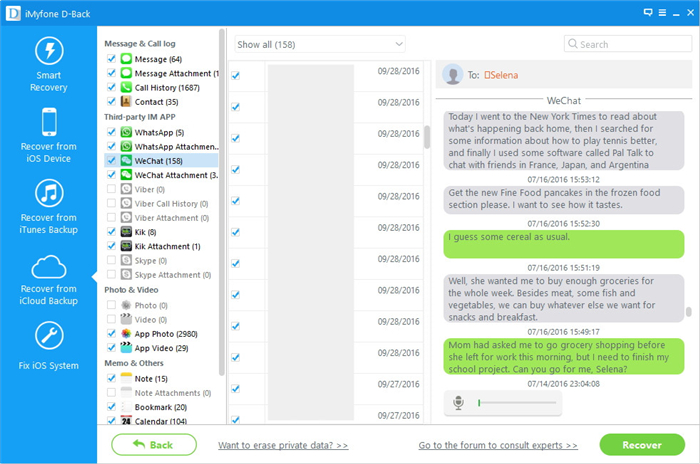
Task: Click the Contact book icon
Action: tap(126, 102)
